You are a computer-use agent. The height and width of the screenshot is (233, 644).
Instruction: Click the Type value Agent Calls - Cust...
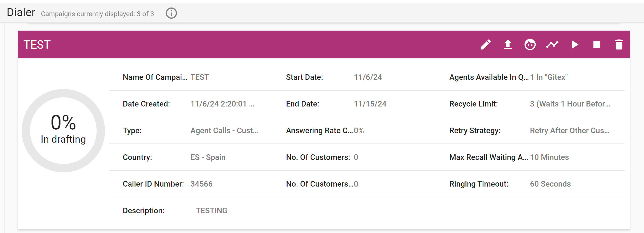coord(224,130)
